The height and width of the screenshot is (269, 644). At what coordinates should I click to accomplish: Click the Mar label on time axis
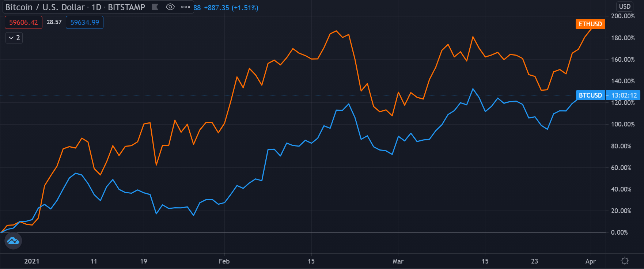coord(398,261)
